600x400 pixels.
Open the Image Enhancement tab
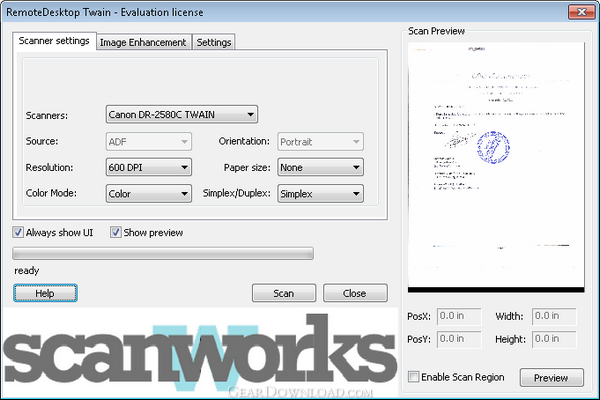click(143, 42)
